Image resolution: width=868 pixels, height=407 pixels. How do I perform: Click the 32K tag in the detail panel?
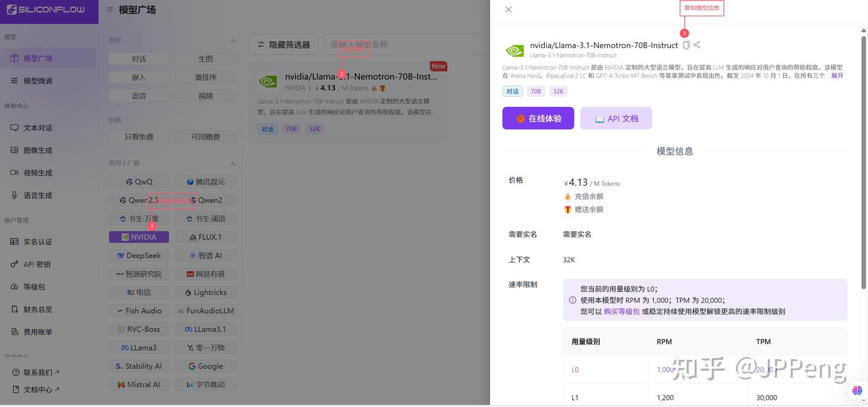tap(558, 92)
